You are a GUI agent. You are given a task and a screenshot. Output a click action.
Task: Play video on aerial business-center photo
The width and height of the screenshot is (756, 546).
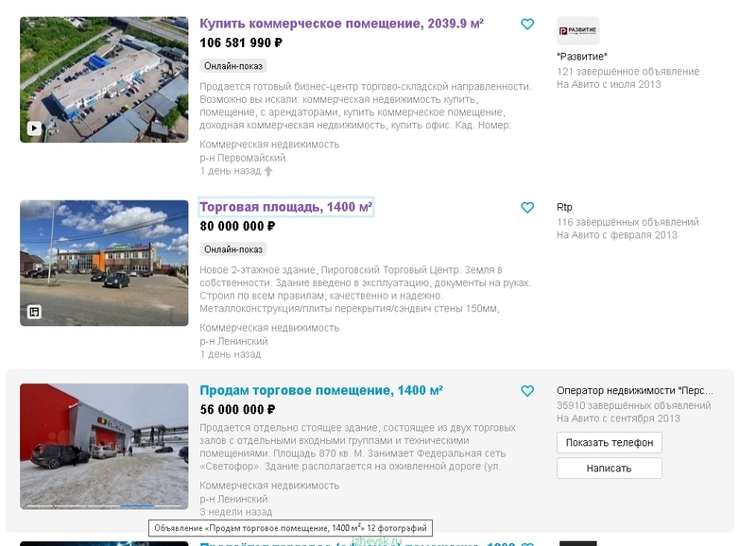(34, 128)
